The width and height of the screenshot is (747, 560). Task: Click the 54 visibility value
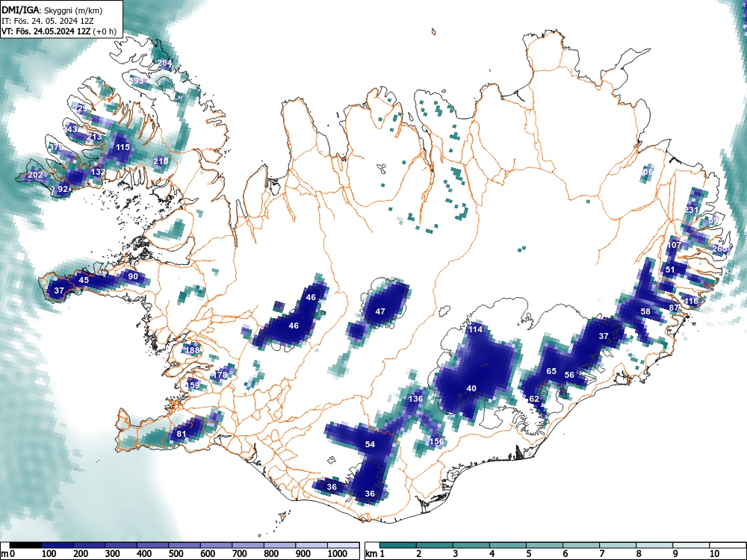[371, 444]
